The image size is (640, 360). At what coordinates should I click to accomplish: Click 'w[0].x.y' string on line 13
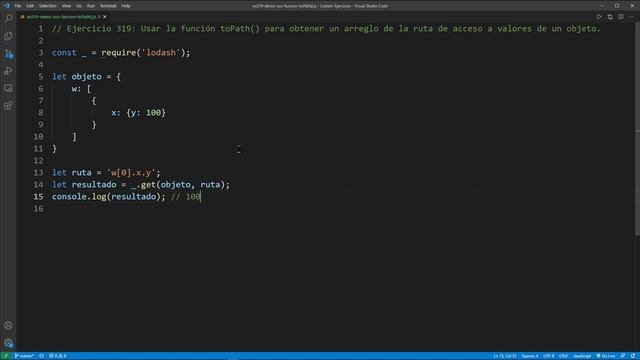click(x=131, y=173)
